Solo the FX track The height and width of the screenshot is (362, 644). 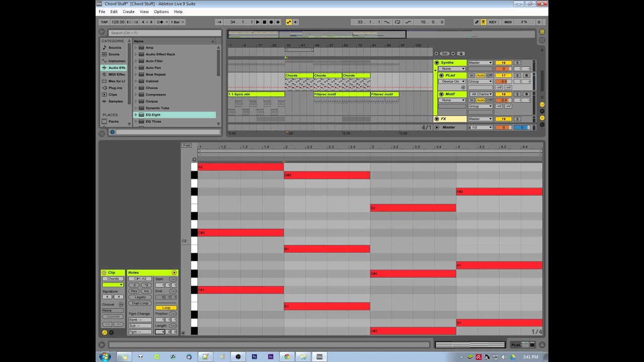[x=517, y=119]
